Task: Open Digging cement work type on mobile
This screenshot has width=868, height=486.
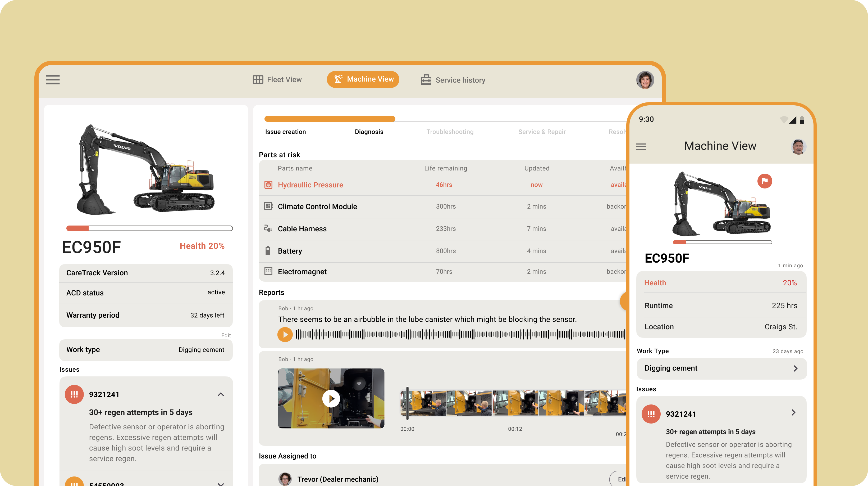Action: [721, 368]
